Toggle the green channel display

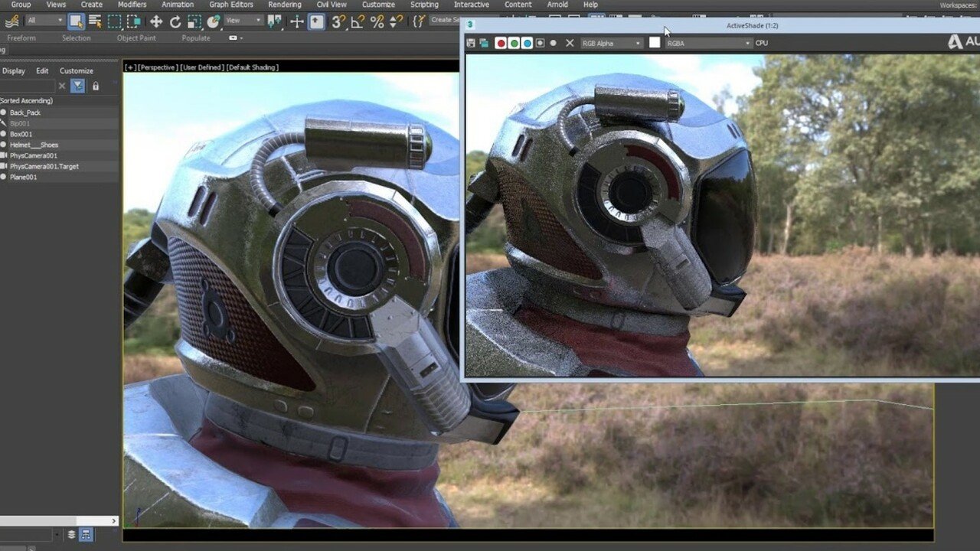514,43
